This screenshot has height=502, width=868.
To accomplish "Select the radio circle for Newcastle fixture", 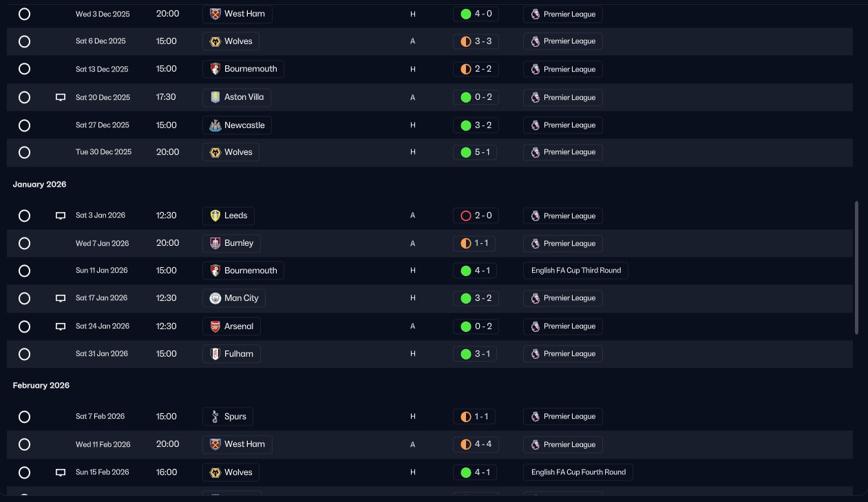I will (24, 125).
